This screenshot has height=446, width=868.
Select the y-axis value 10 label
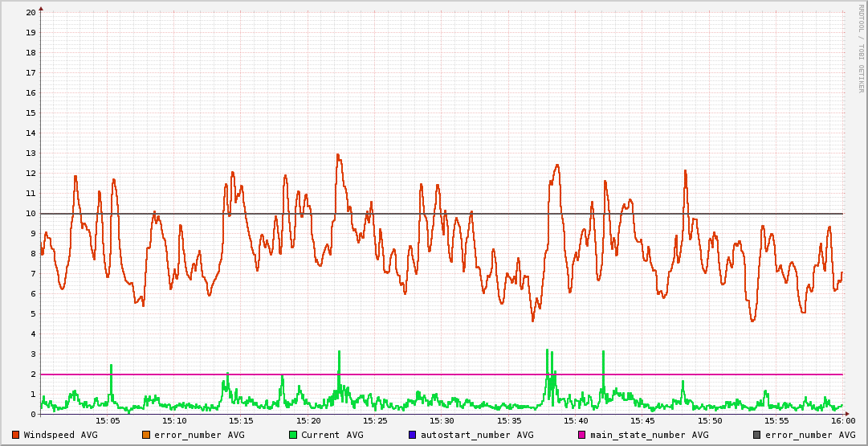(31, 214)
